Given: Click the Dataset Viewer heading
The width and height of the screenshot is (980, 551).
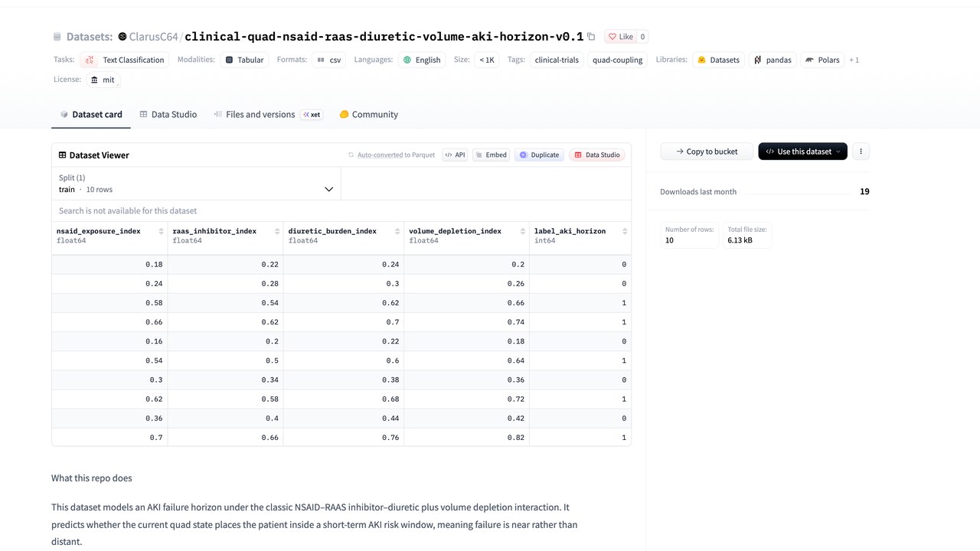Looking at the screenshot, I should pos(94,155).
